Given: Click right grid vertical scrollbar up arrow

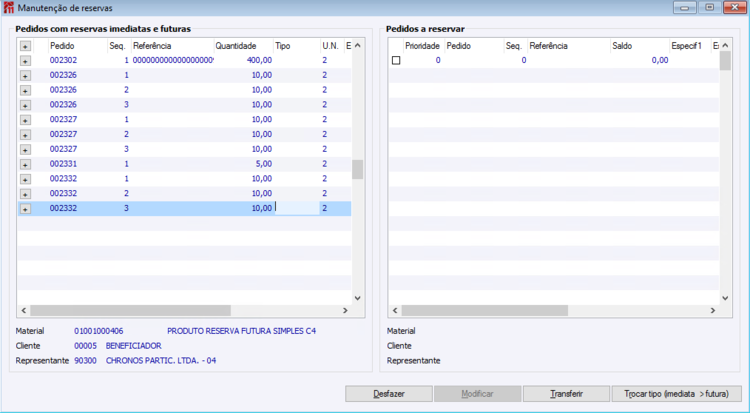Looking at the screenshot, I should [x=725, y=46].
